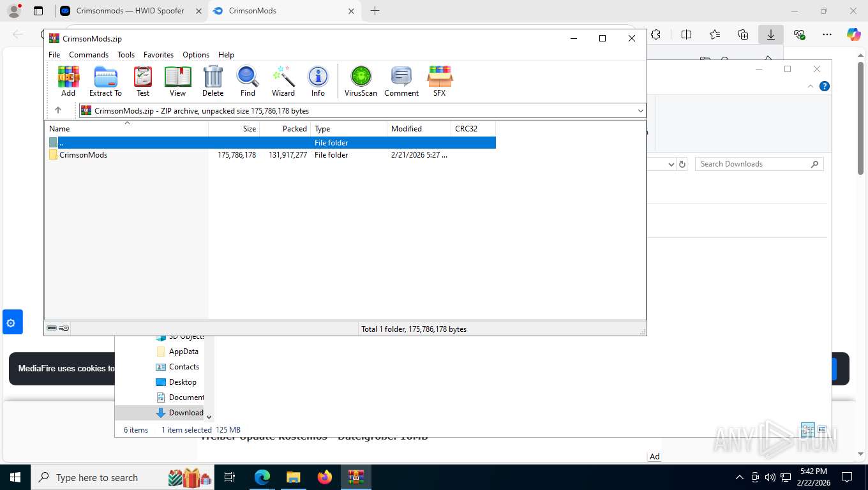This screenshot has width=868, height=490.
Task: Open Task View on taskbar
Action: tap(230, 477)
